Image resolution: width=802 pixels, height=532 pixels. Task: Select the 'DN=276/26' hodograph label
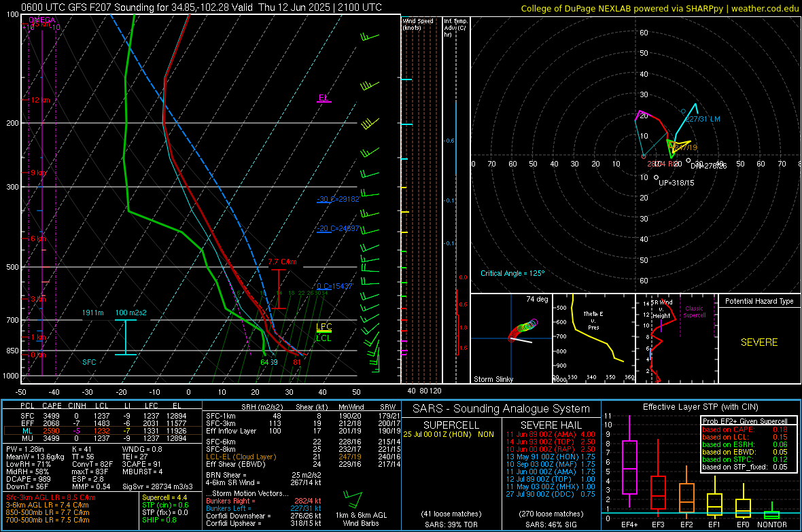[x=708, y=166]
